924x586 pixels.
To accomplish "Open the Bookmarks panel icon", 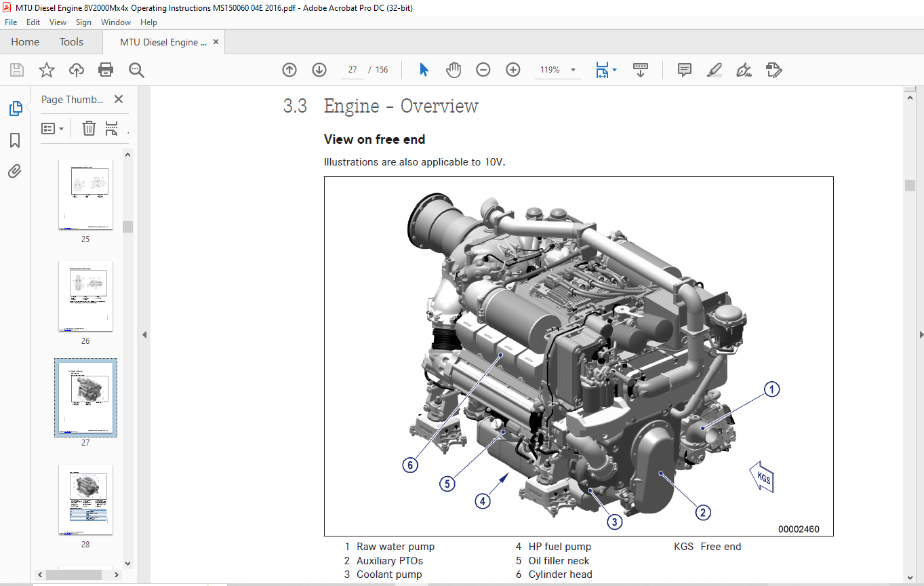I will pos(15,140).
